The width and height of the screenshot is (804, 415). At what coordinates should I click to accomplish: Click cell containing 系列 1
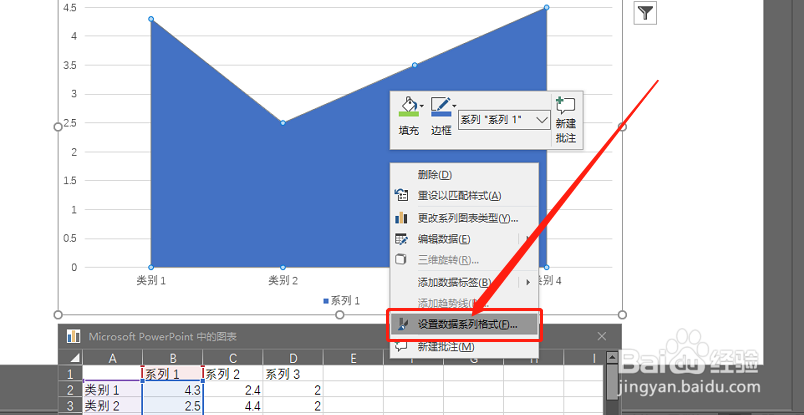(173, 374)
